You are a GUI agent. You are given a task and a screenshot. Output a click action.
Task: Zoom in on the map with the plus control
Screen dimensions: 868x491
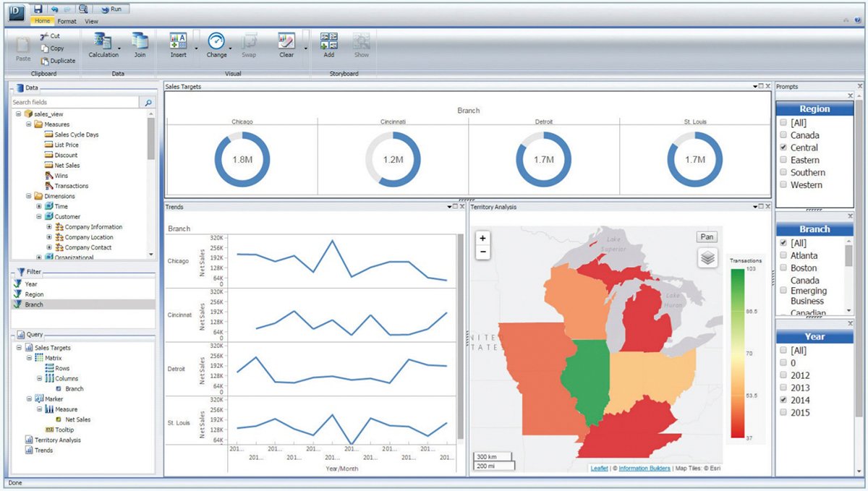coord(483,236)
